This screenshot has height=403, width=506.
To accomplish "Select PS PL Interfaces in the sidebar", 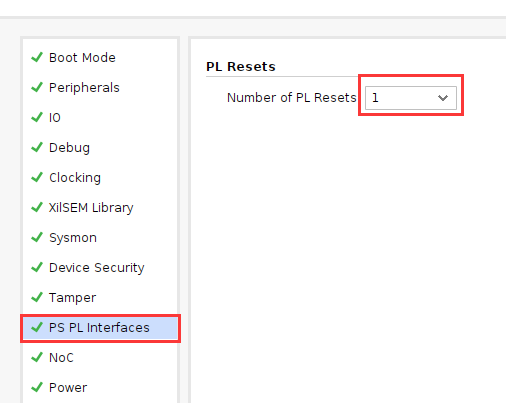I will pyautogui.click(x=100, y=328).
